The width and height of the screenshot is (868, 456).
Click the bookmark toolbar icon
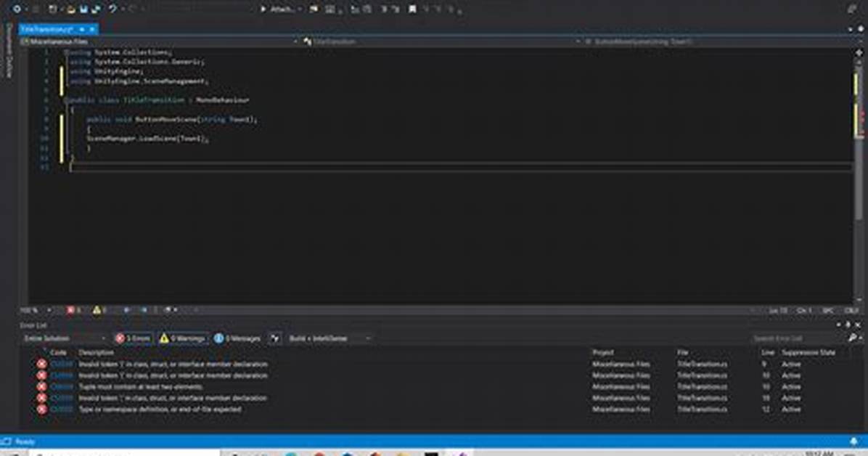pyautogui.click(x=412, y=9)
